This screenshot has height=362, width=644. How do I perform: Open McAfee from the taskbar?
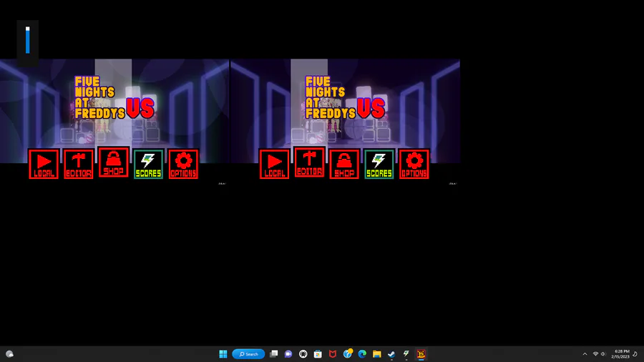tap(333, 354)
